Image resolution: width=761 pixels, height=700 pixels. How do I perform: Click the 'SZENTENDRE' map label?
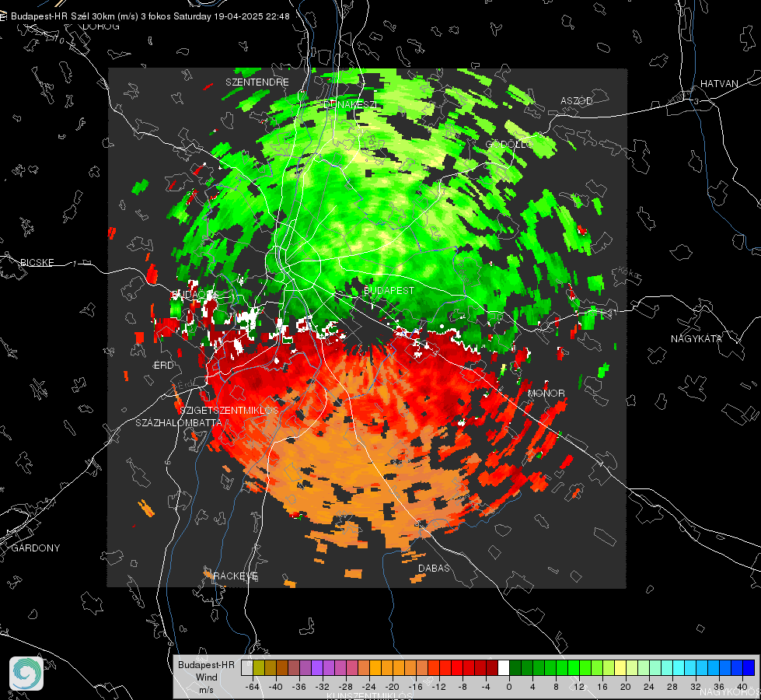tap(257, 82)
